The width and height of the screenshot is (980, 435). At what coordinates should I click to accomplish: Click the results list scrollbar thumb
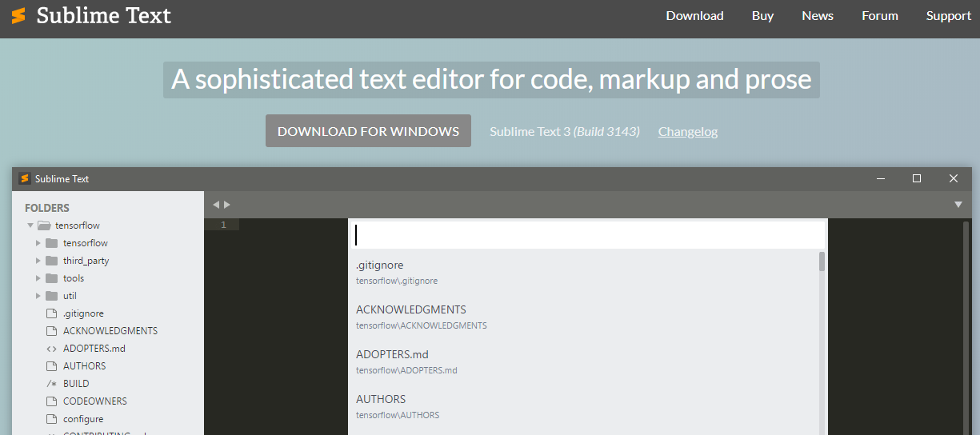822,262
